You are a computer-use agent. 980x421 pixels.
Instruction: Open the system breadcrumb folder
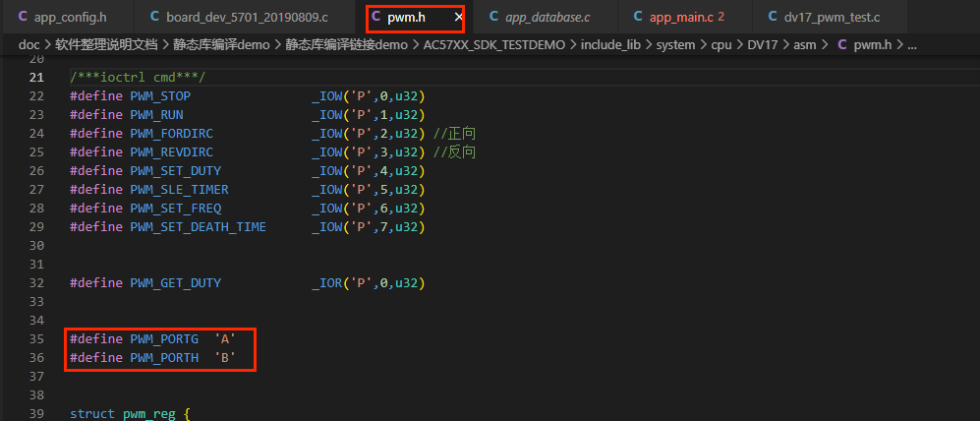(x=675, y=45)
